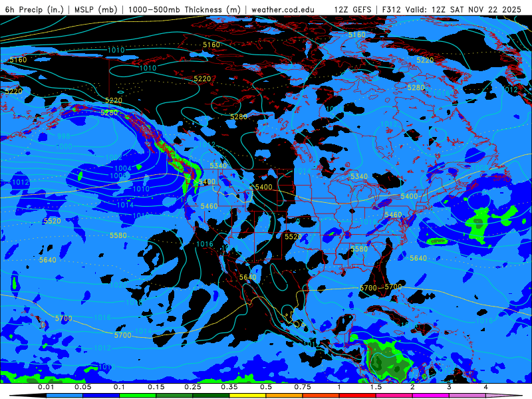Click the 0.01 legend scale label
Image resolution: width=532 pixels, height=399 pixels.
(46, 387)
